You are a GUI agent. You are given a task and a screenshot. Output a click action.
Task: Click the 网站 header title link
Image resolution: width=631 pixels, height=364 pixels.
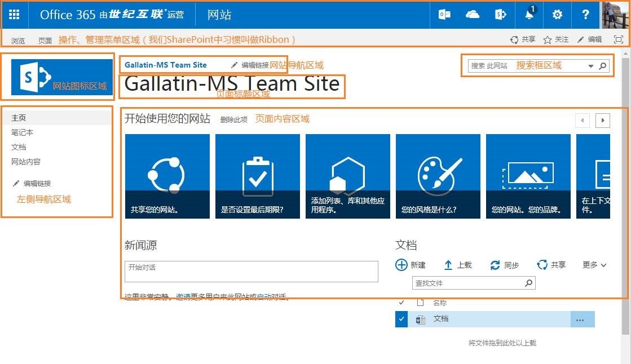(x=219, y=15)
